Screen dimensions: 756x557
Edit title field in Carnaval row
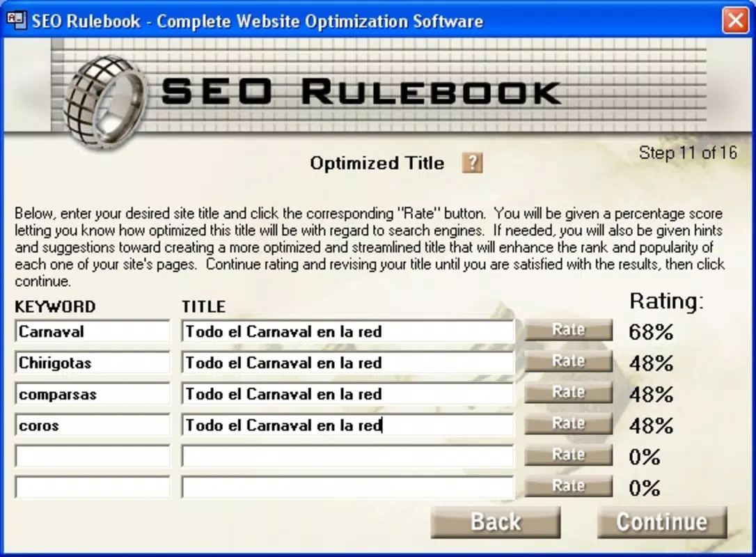[348, 331]
